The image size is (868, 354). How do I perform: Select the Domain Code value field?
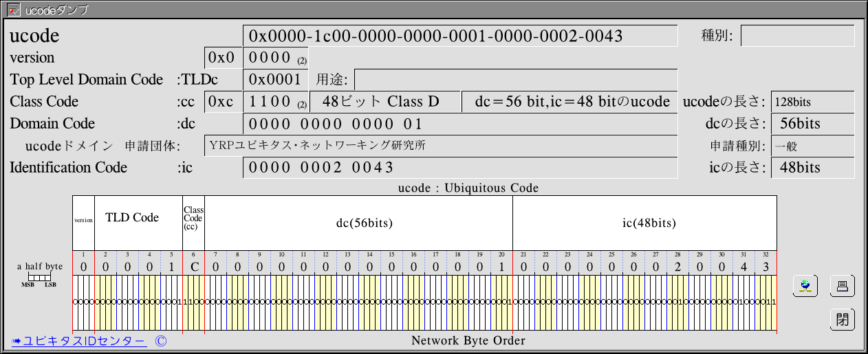pos(459,124)
